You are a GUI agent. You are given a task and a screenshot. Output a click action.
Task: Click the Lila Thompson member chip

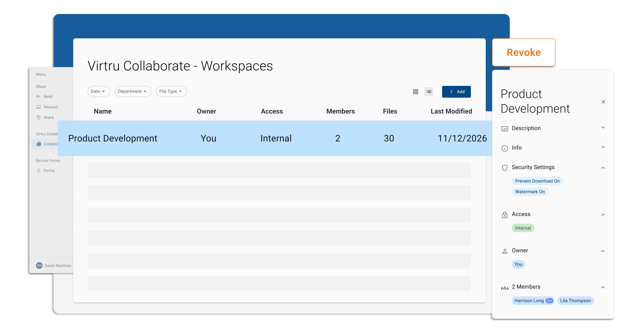(575, 300)
